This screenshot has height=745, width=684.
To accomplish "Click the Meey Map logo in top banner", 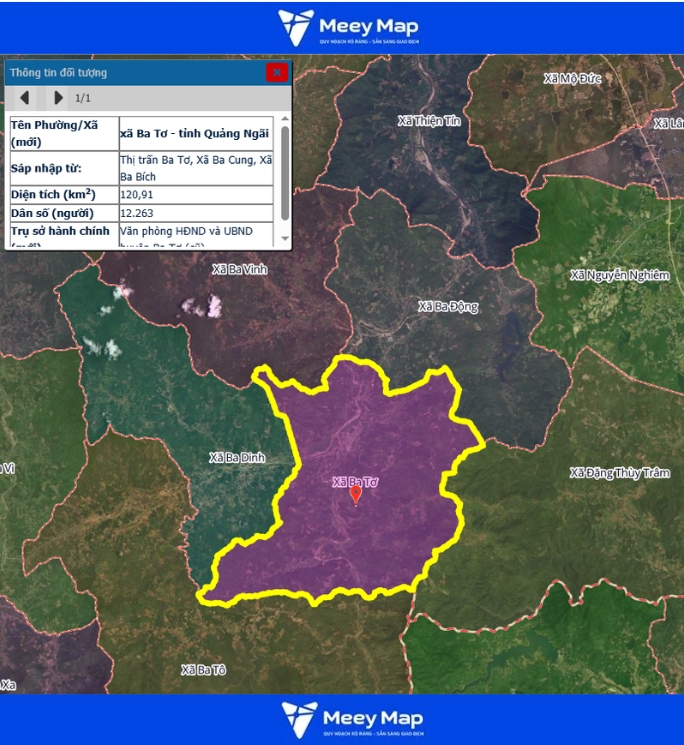I will tap(348, 27).
